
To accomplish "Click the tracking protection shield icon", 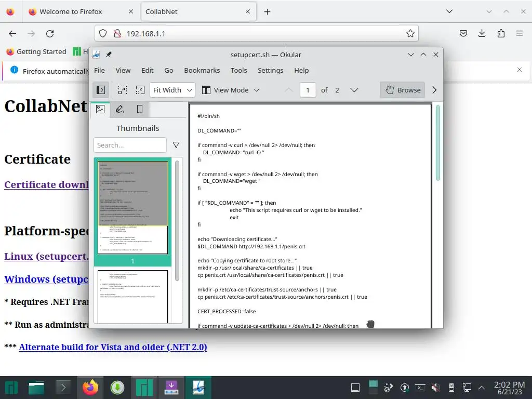I will tap(103, 34).
